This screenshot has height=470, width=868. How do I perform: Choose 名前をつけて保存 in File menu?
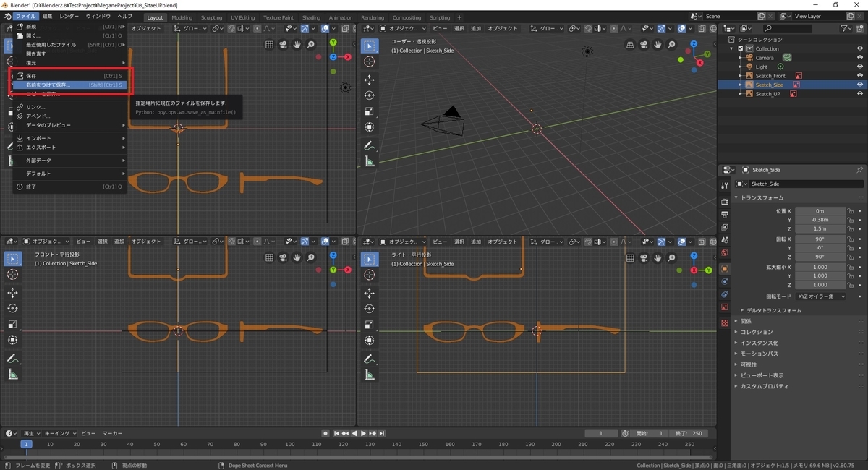click(69, 85)
